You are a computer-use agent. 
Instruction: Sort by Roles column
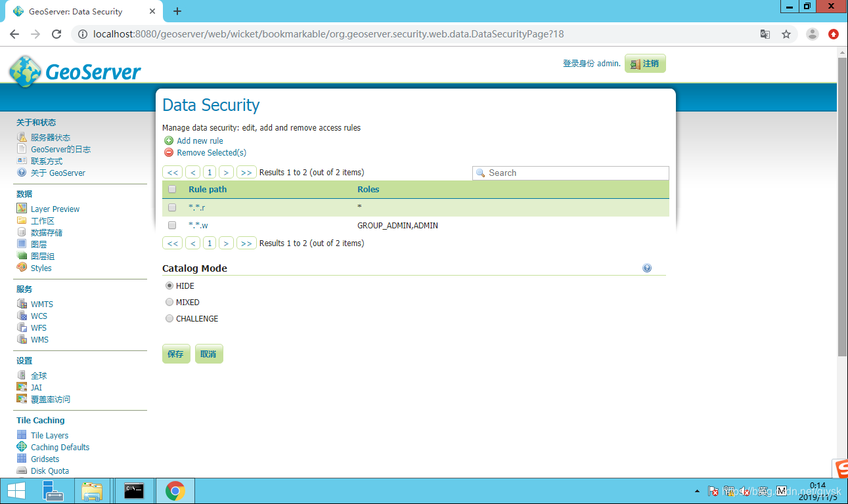coord(368,190)
